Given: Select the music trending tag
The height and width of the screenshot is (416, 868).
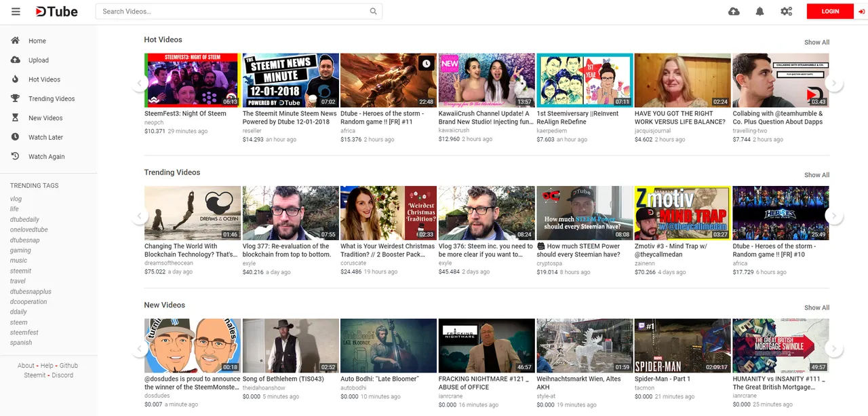Looking at the screenshot, I should tap(18, 261).
